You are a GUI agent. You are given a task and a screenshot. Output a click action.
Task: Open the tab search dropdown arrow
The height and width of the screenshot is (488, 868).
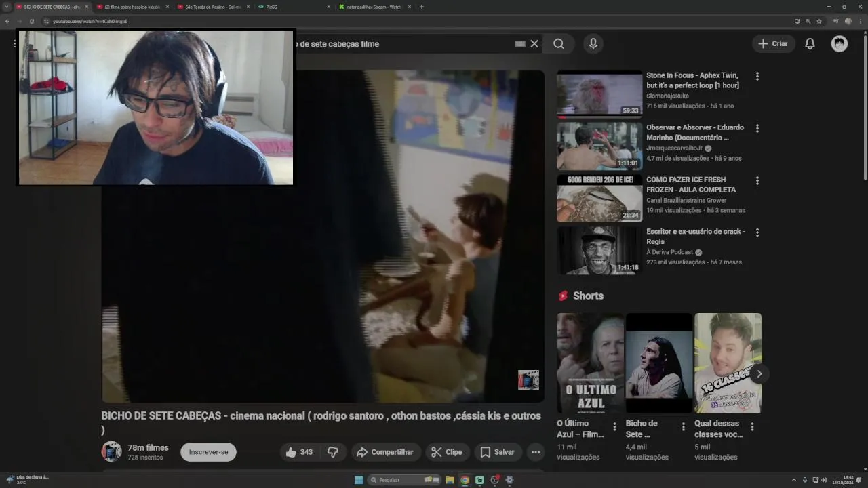pos(6,7)
